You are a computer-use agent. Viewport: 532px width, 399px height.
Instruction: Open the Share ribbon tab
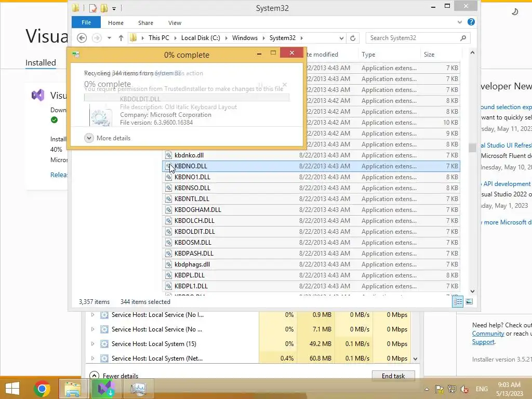145,23
